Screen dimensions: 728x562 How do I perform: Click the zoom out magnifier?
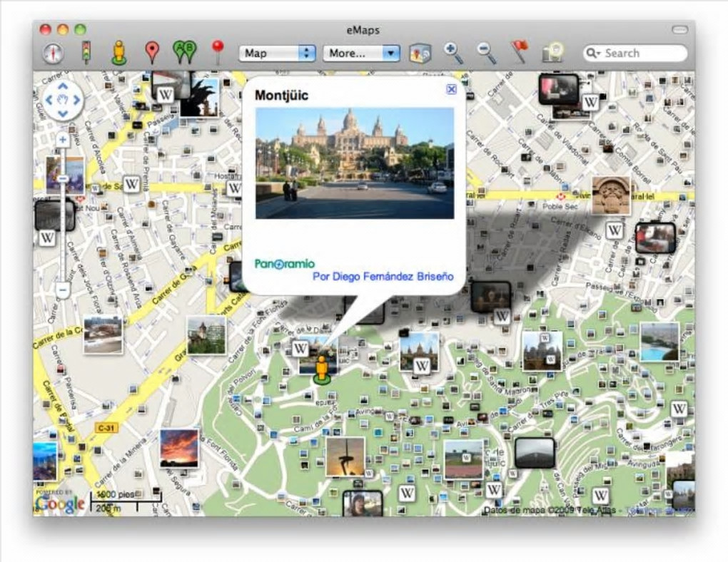[x=487, y=53]
